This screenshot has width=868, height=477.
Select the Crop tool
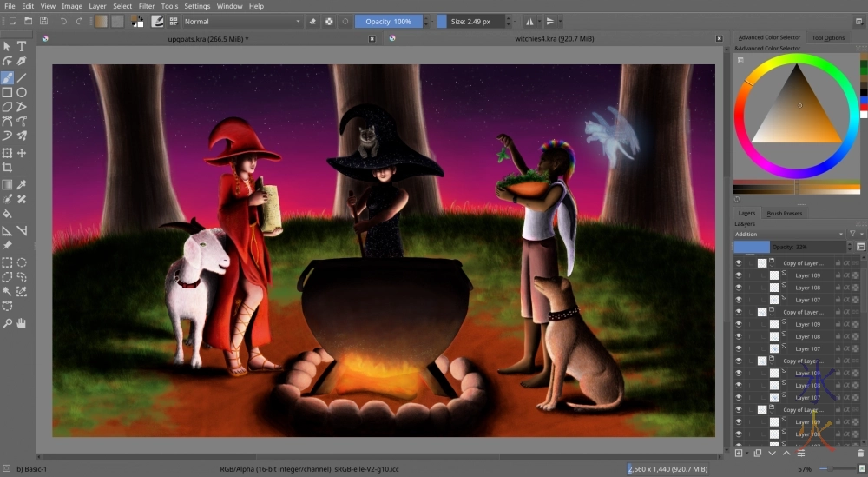point(7,168)
